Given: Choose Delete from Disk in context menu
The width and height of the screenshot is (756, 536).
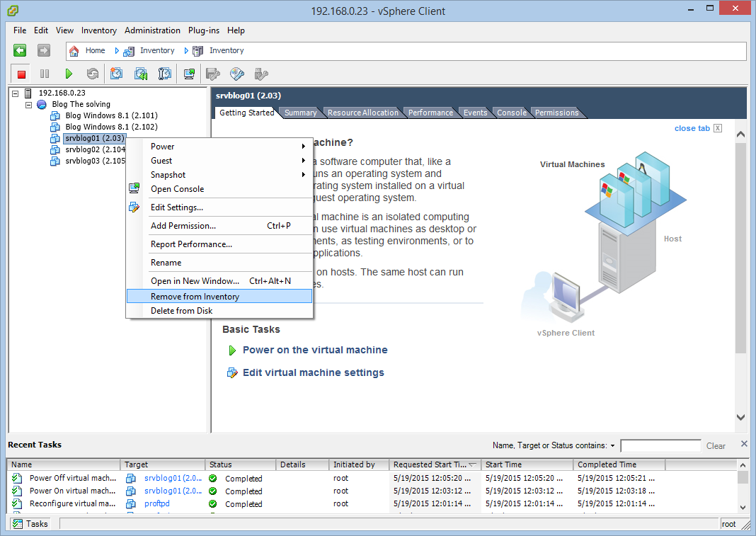Looking at the screenshot, I should 219,311.
